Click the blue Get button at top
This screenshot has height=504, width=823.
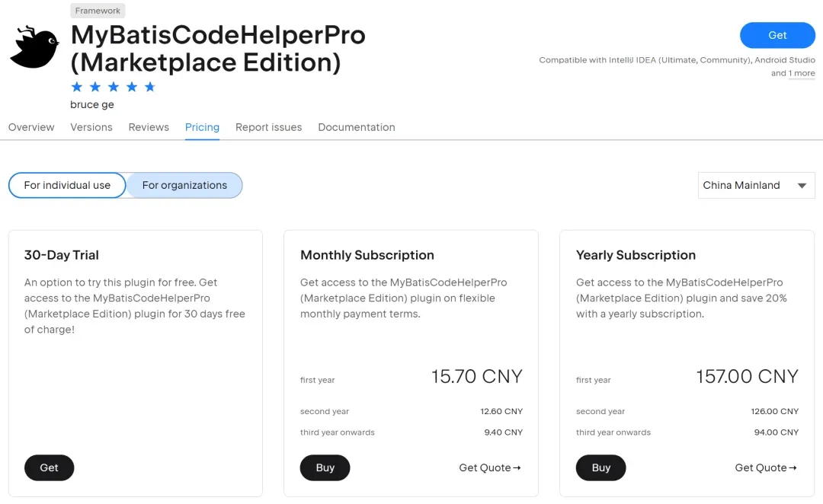777,35
